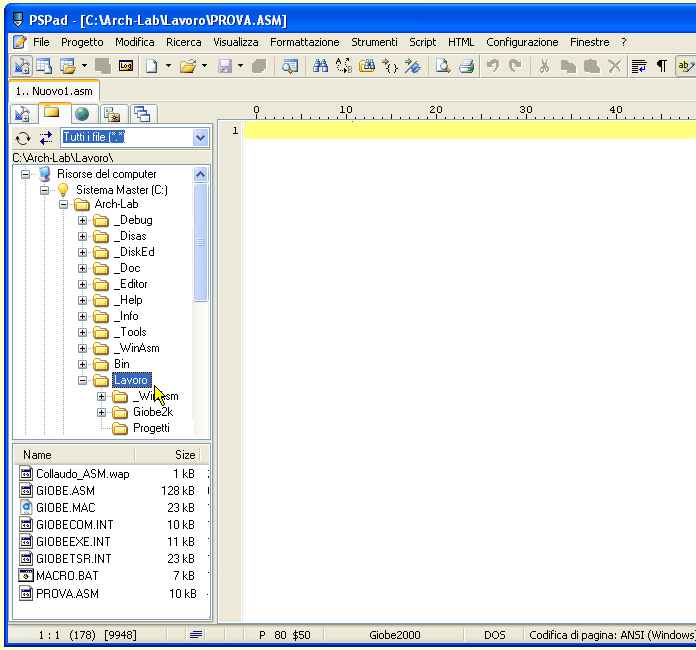
Task: Toggle project panel toolbar button
Action: pyautogui.click(x=21, y=67)
